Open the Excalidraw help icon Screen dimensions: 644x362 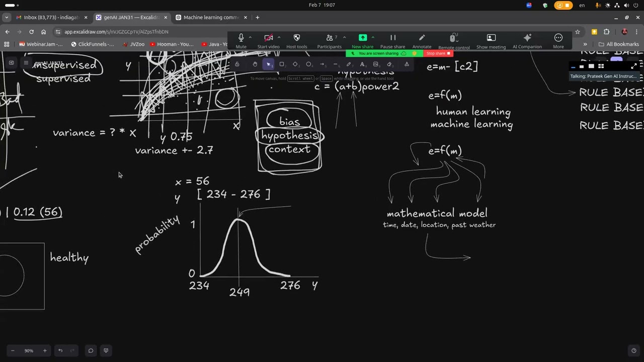[633, 350]
